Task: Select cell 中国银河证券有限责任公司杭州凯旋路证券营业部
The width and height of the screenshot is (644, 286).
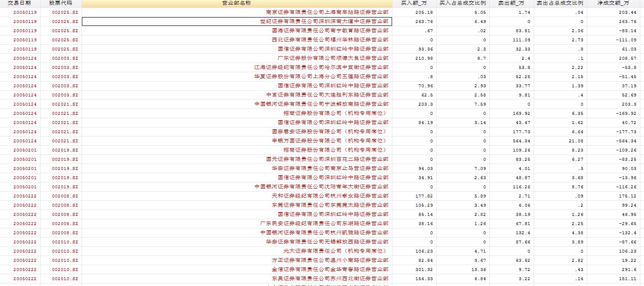Action: coord(237,233)
